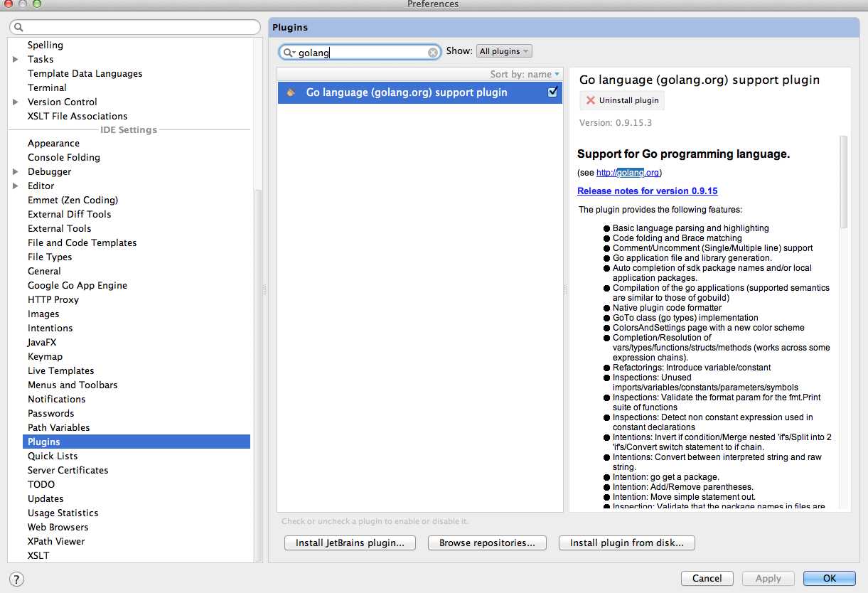Screen dimensions: 868x593
Task: Select the Go language support plugin row
Action: coord(419,92)
